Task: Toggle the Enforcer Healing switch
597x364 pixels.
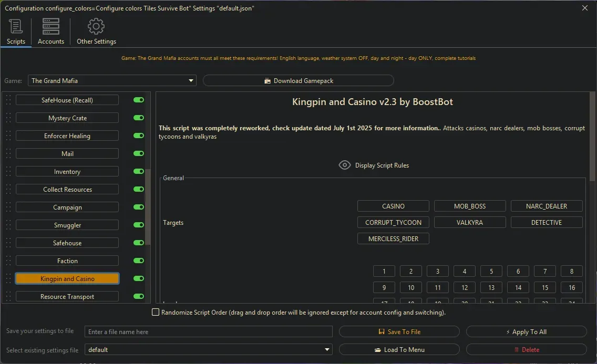Action: pos(139,136)
